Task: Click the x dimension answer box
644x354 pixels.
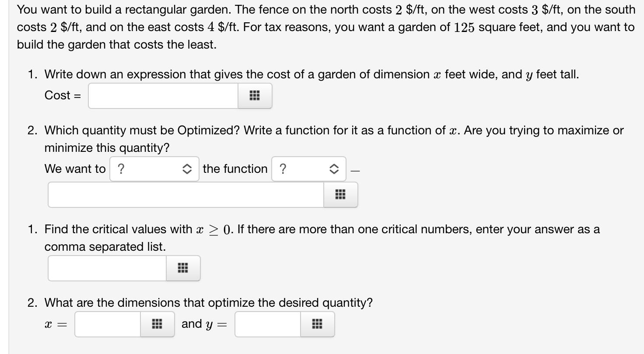Action: pos(107,324)
